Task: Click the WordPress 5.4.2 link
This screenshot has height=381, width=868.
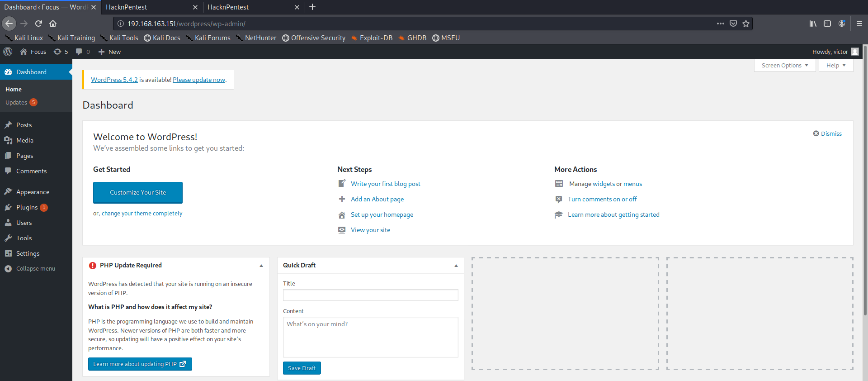Action: (x=114, y=80)
